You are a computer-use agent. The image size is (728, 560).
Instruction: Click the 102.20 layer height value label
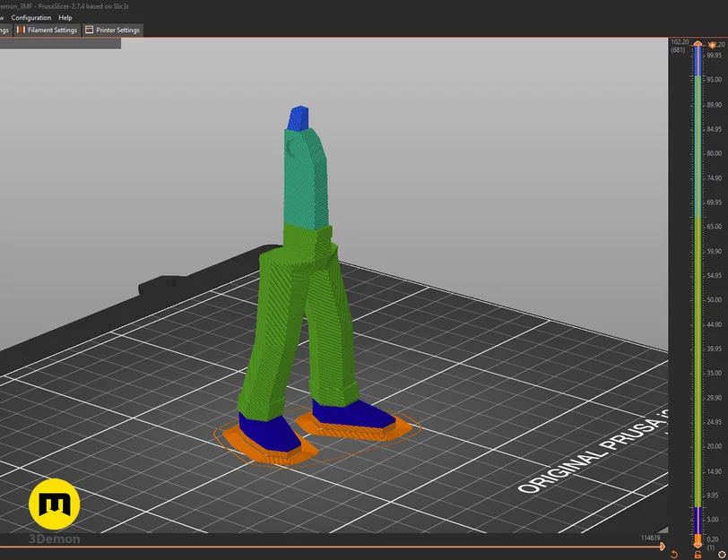[x=680, y=42]
